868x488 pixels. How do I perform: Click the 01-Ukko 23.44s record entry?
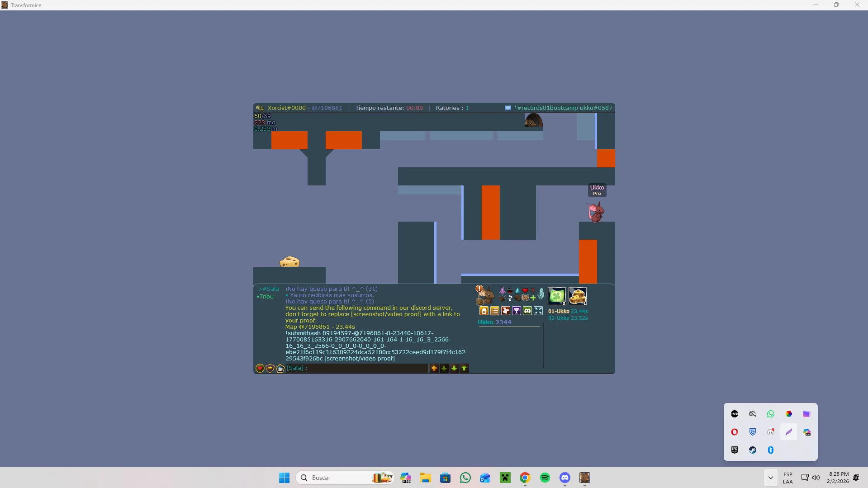(x=568, y=311)
